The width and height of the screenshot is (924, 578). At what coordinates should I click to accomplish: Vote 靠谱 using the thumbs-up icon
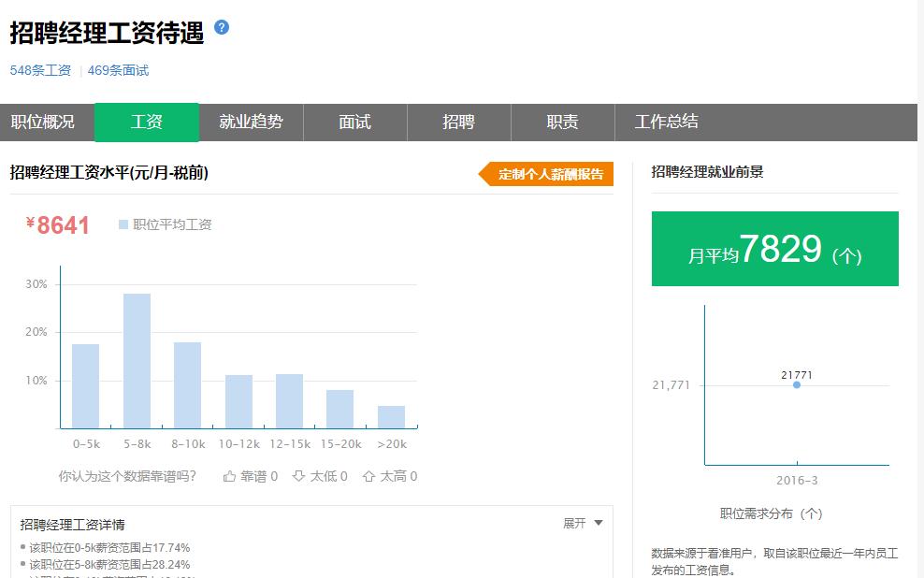coord(228,476)
